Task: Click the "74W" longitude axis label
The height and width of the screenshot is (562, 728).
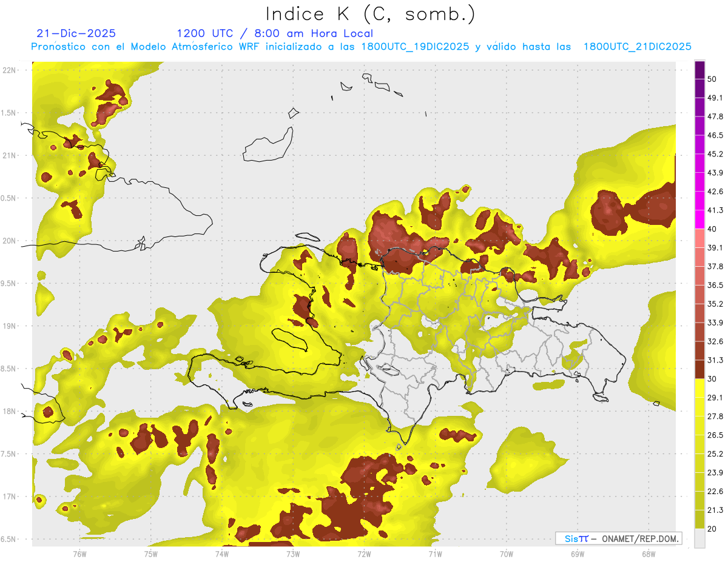Action: click(x=221, y=554)
